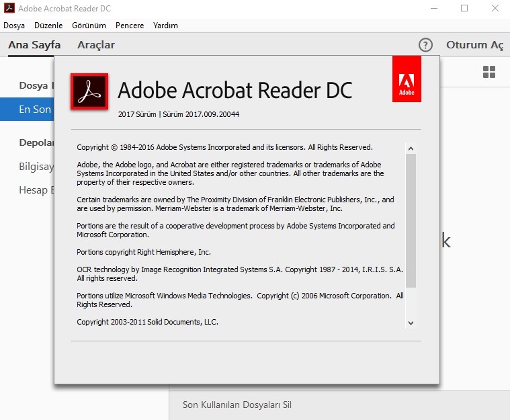The image size is (510, 420).
Task: Click the Copyright 2003-2011 Solid Documents line
Action: (147, 322)
